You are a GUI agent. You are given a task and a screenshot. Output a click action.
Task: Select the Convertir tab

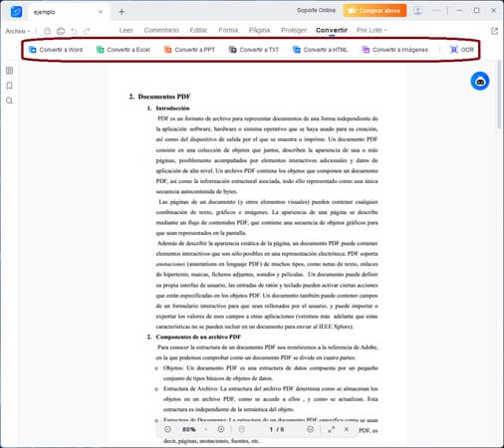coord(332,30)
